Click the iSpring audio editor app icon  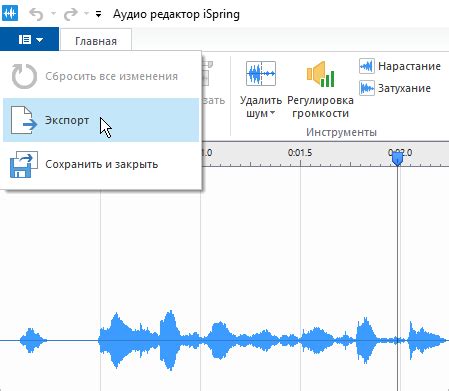(10, 14)
